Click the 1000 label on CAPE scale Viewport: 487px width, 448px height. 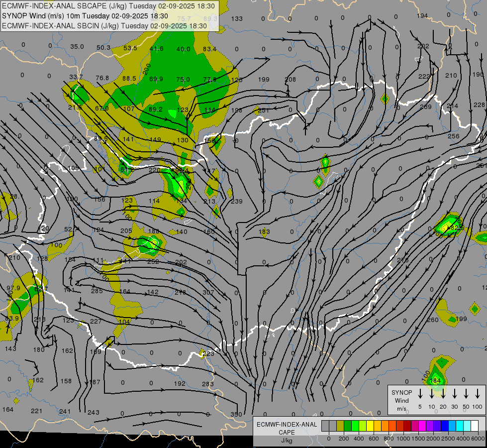[x=403, y=439]
